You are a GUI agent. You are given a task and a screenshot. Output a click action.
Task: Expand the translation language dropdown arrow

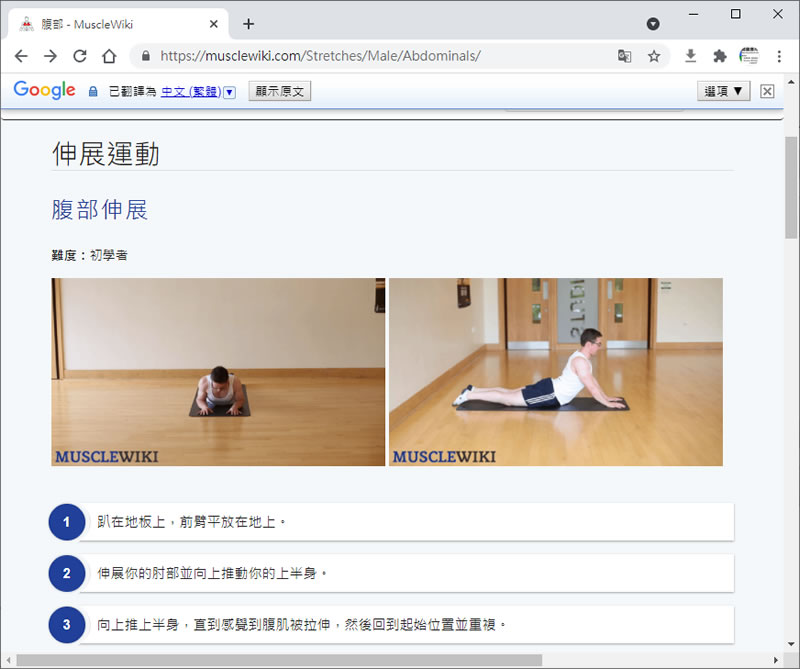pyautogui.click(x=230, y=92)
